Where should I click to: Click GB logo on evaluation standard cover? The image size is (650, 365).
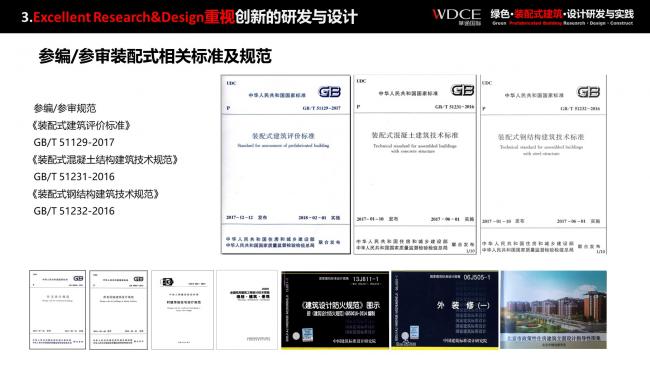[330, 92]
